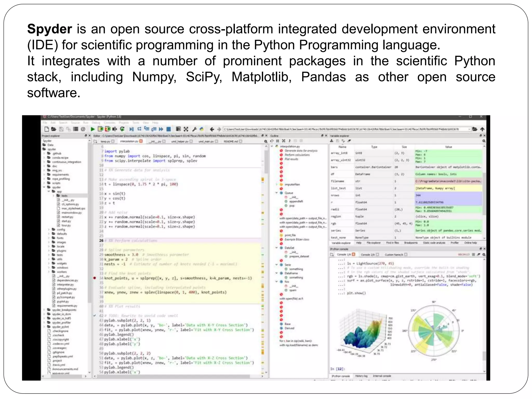The height and width of the screenshot is (399, 532).
Task: Toggle maximize current pane icon
Action: (178, 129)
